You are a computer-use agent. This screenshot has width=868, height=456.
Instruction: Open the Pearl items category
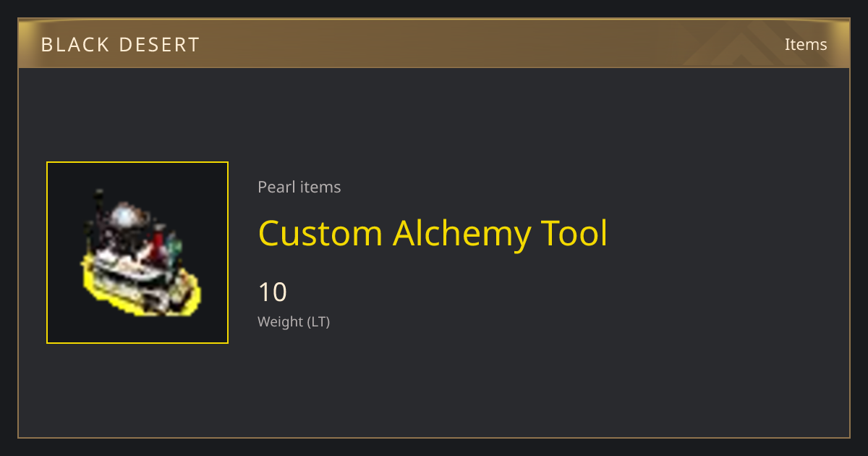[x=299, y=187]
